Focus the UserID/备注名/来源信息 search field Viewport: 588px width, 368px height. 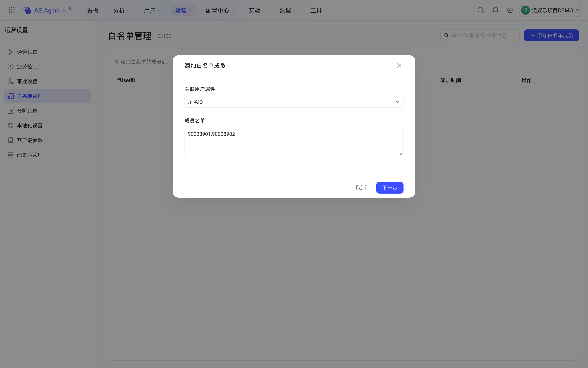[x=480, y=36]
